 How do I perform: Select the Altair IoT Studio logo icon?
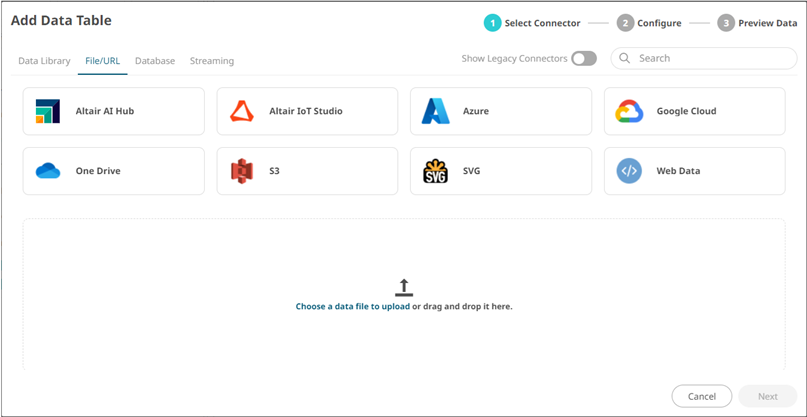[x=241, y=111]
